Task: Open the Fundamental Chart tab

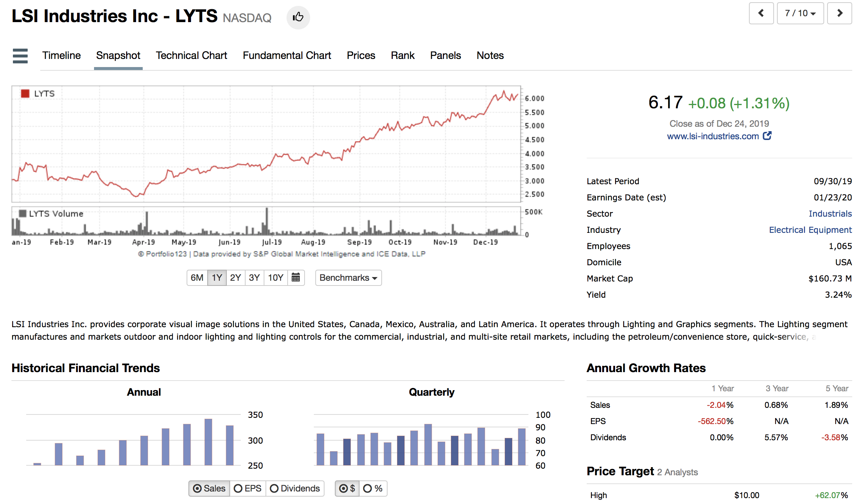Action: (x=287, y=56)
